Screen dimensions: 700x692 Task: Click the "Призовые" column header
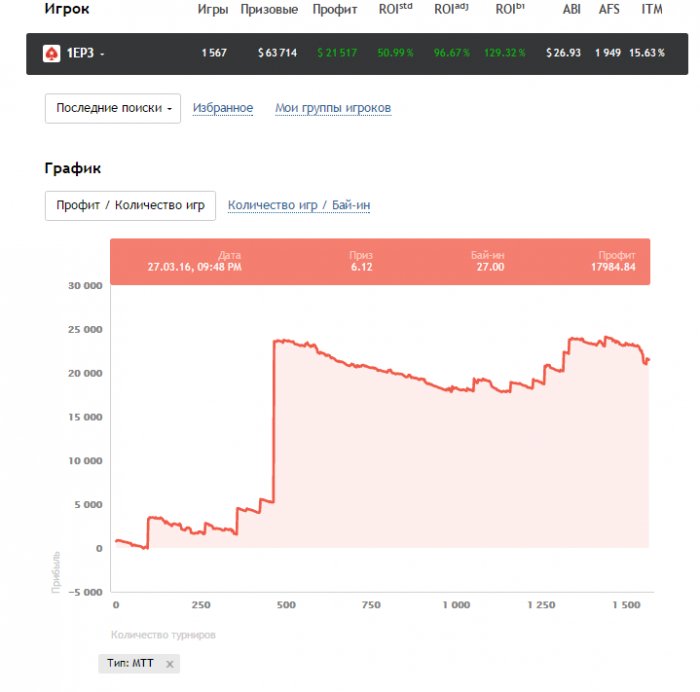(x=269, y=9)
